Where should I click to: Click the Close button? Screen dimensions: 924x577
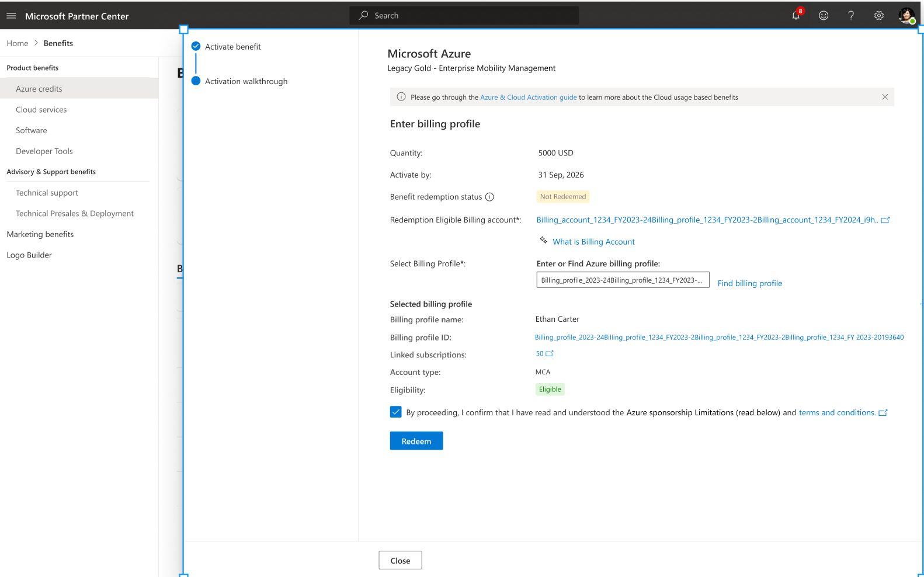(400, 560)
